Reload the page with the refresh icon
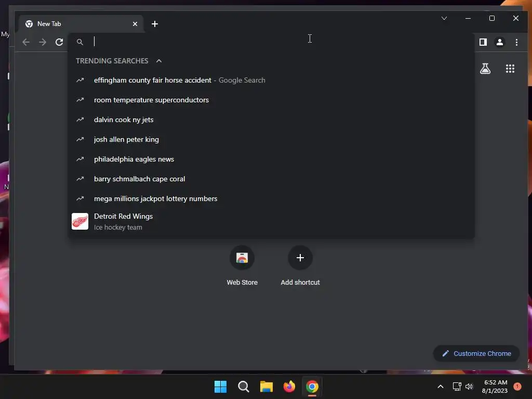This screenshot has width=532, height=399. pos(59,42)
